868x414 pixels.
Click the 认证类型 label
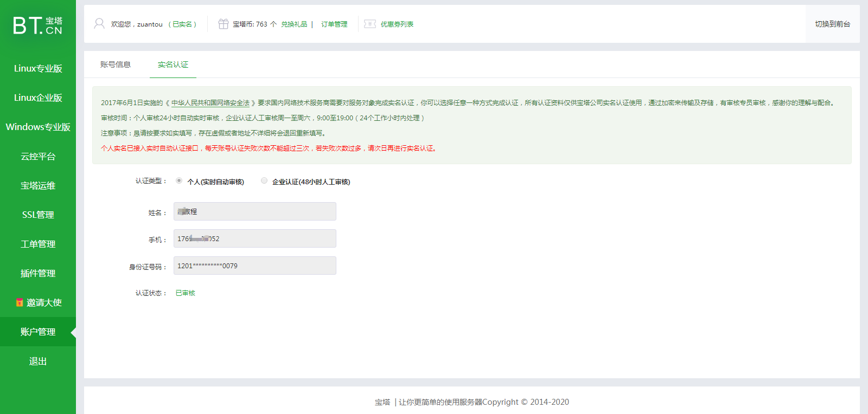coord(151,181)
